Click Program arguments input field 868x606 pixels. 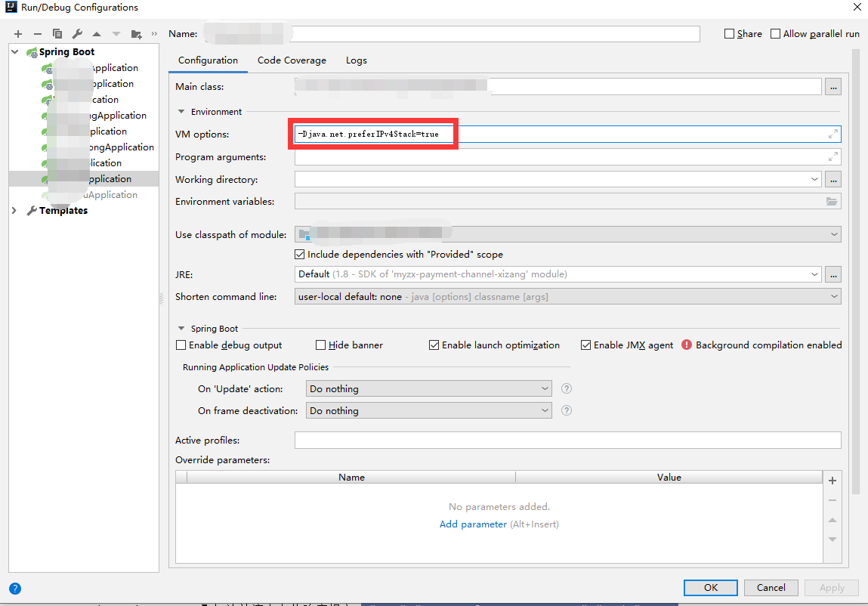point(567,156)
